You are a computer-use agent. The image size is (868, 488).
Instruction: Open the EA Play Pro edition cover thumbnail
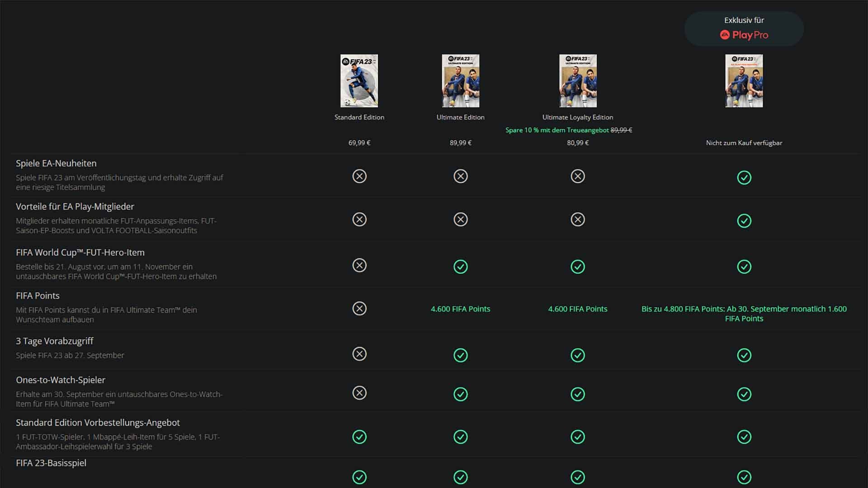(744, 81)
